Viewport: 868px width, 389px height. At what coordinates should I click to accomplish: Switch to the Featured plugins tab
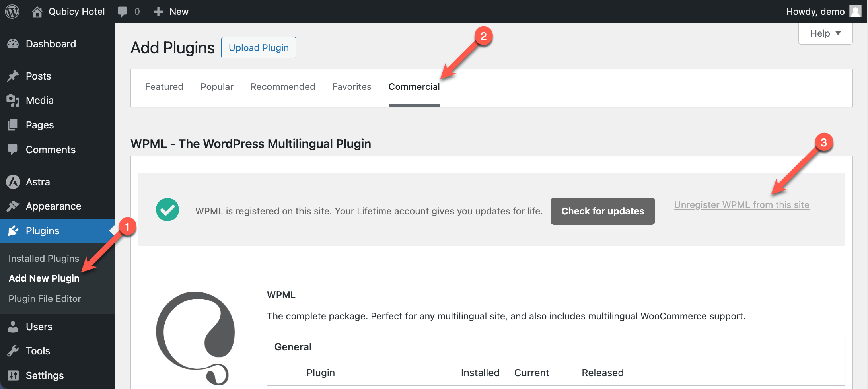pyautogui.click(x=164, y=87)
